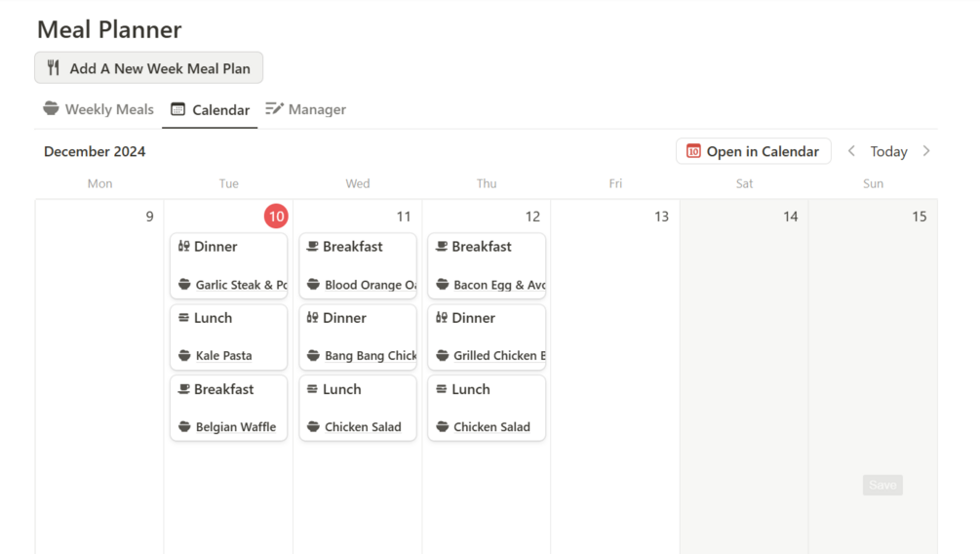The width and height of the screenshot is (980, 554).
Task: Click the faded Save button
Action: point(882,485)
